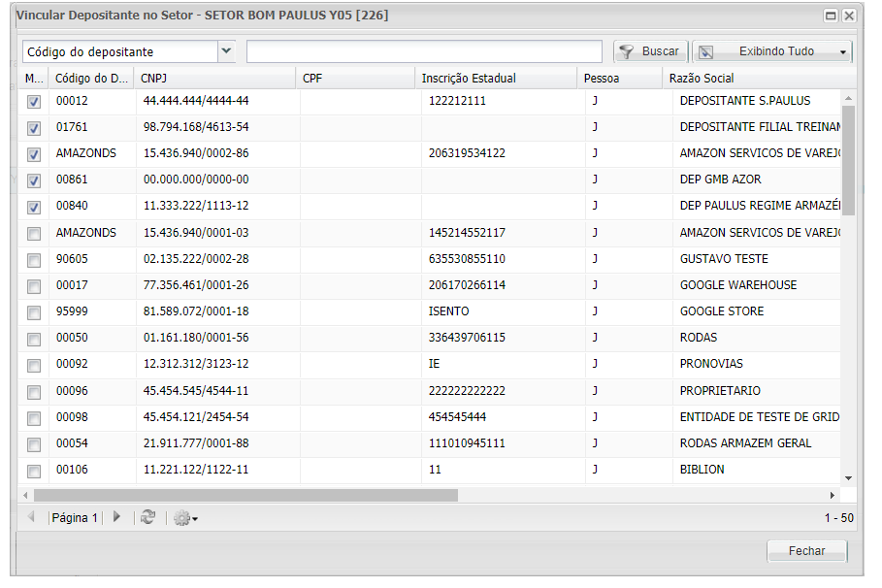Click the Buscar filter funnel icon
Image resolution: width=882 pixels, height=588 pixels.
point(626,51)
